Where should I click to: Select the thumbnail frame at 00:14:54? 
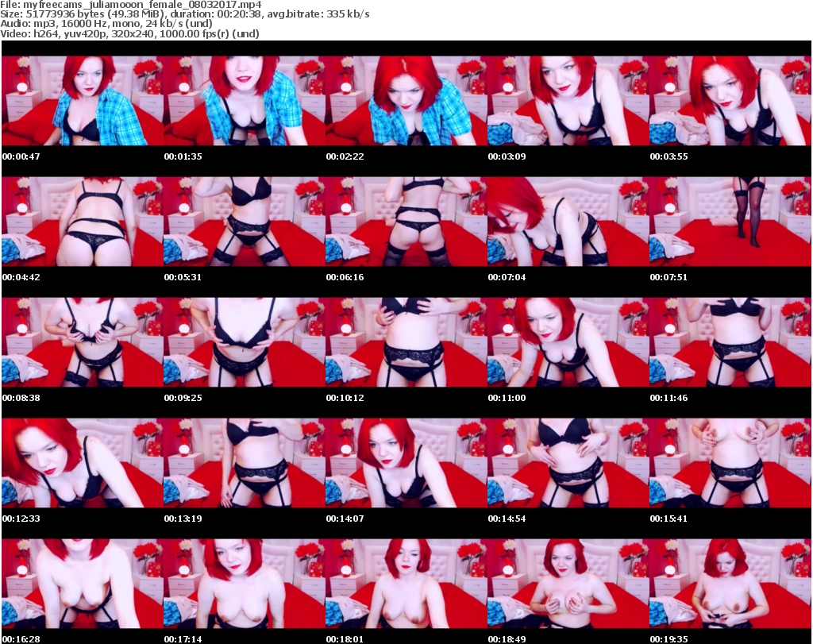click(568, 463)
